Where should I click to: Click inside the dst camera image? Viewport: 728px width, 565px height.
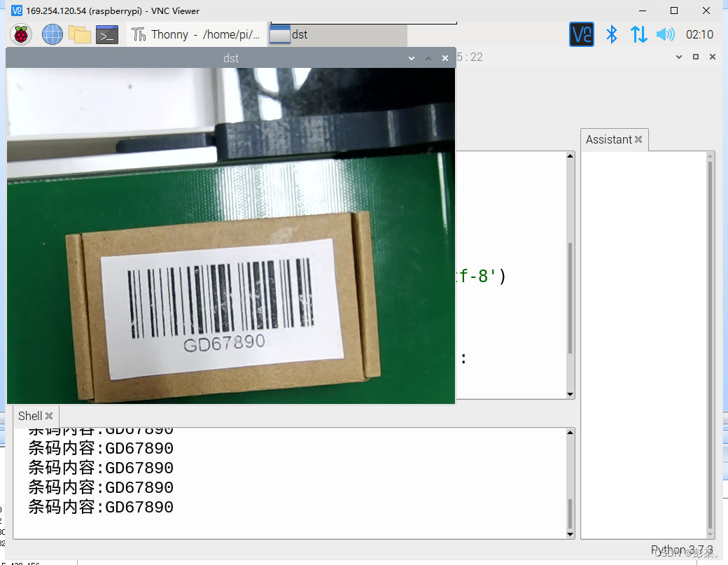click(231, 236)
